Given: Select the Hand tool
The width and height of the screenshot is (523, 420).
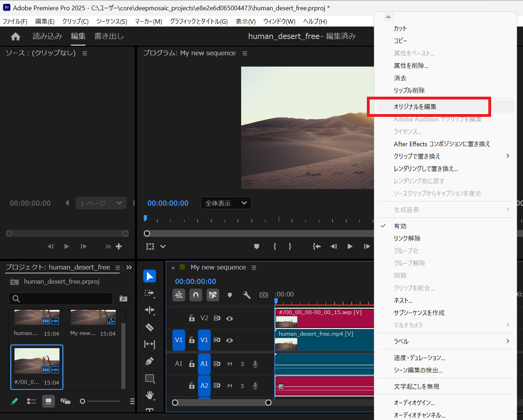Looking at the screenshot, I should pyautogui.click(x=150, y=395).
